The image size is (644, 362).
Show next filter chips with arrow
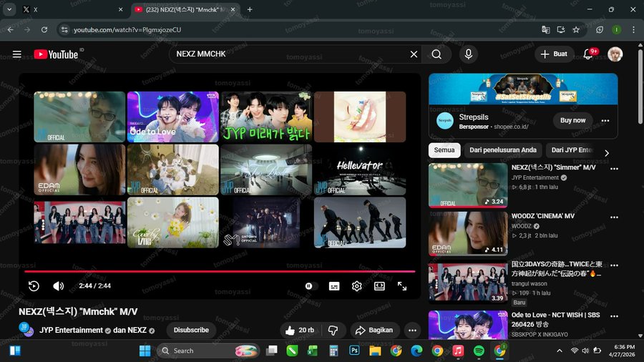coord(607,153)
